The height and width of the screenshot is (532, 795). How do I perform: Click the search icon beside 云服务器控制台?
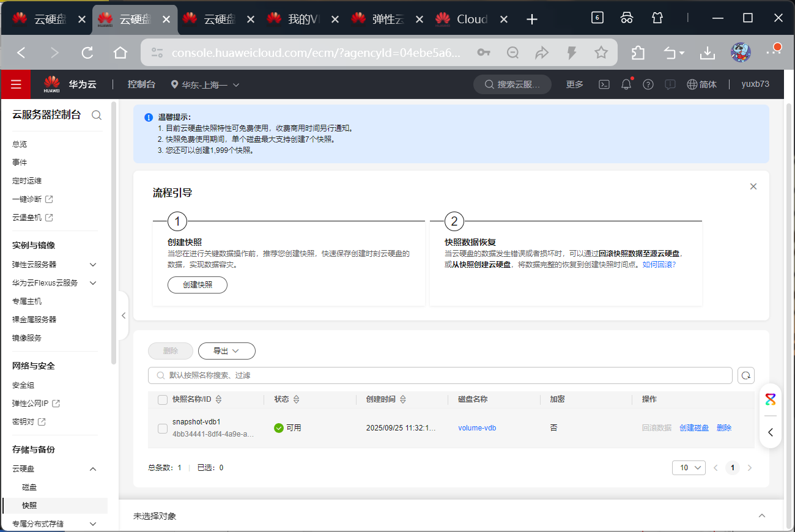point(97,115)
